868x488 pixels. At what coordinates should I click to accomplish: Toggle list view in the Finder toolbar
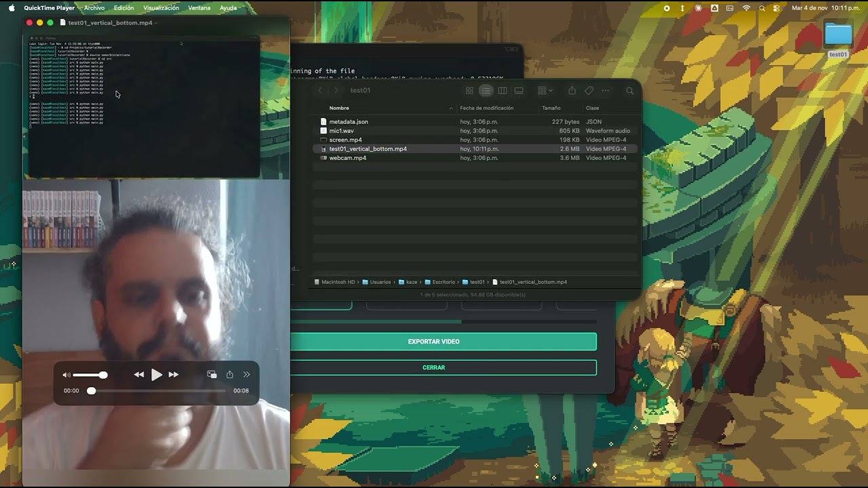pyautogui.click(x=486, y=90)
